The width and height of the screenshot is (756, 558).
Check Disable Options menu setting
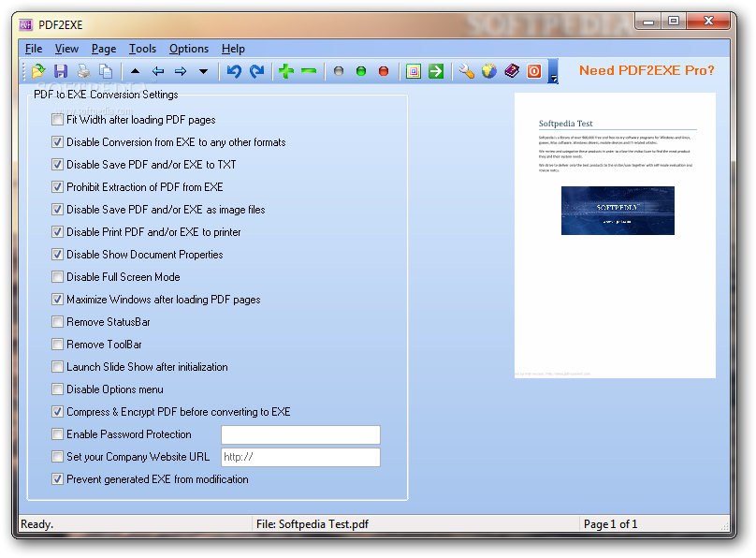[x=57, y=389]
